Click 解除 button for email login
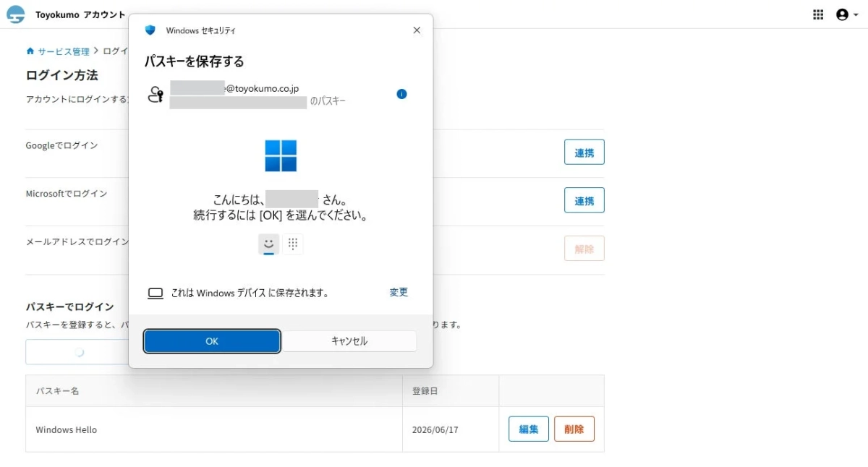 (584, 249)
